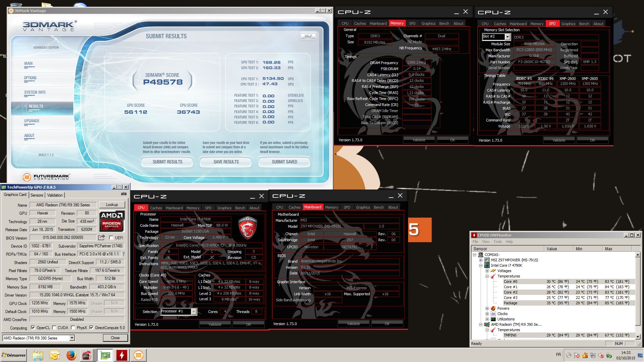Click the HWMonitor title bar lightning icon
This screenshot has width=644, height=362.
(x=474, y=235)
